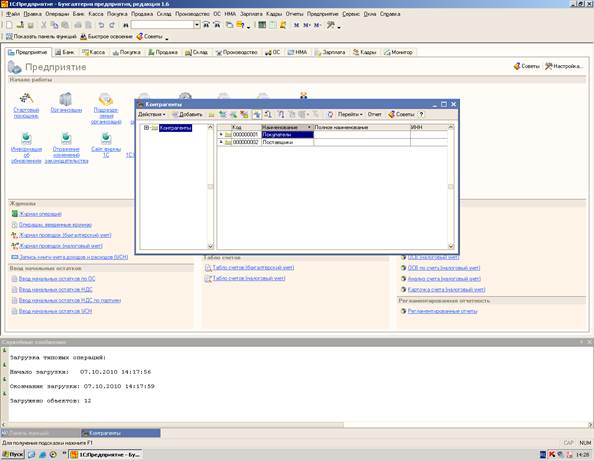Open the Отчеты menu
Screen dimensions: 594x461
pos(294,14)
